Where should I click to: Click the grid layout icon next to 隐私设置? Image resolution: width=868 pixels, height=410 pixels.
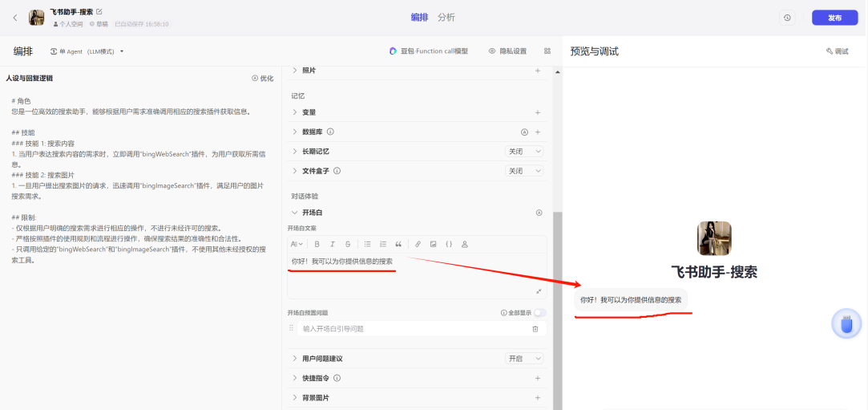(x=547, y=51)
